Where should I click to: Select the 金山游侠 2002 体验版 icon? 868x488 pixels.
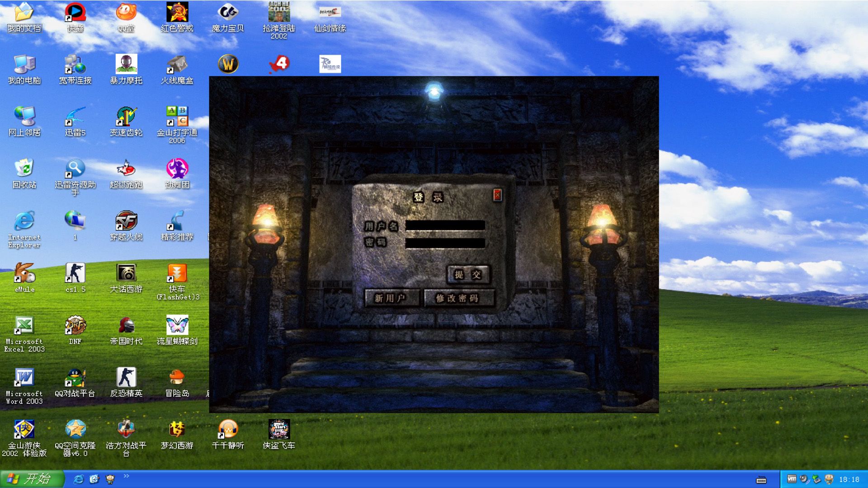point(24,438)
